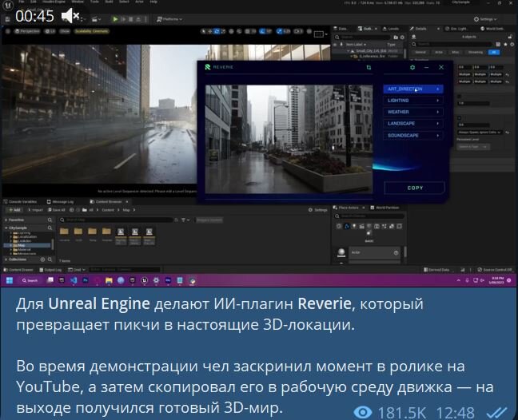The image size is (518, 420).
Task: Click the Reverie settings gear icon
Action: click(x=413, y=68)
